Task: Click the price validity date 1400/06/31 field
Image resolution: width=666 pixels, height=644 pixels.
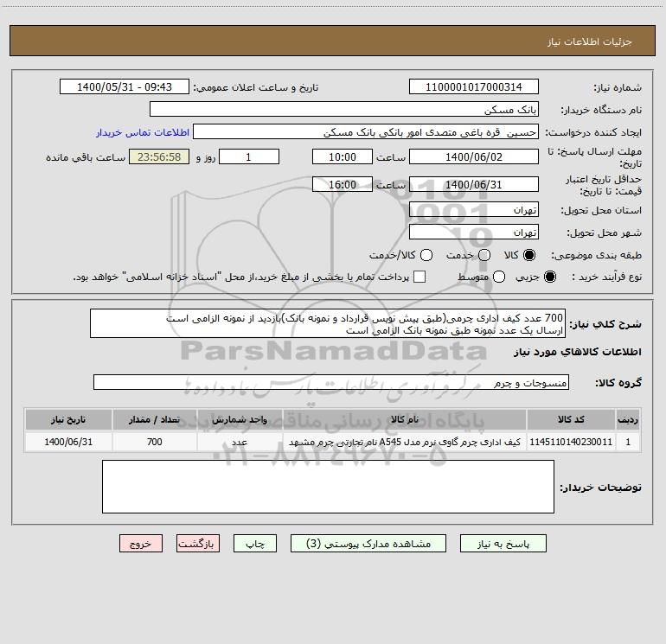Action: (x=474, y=184)
